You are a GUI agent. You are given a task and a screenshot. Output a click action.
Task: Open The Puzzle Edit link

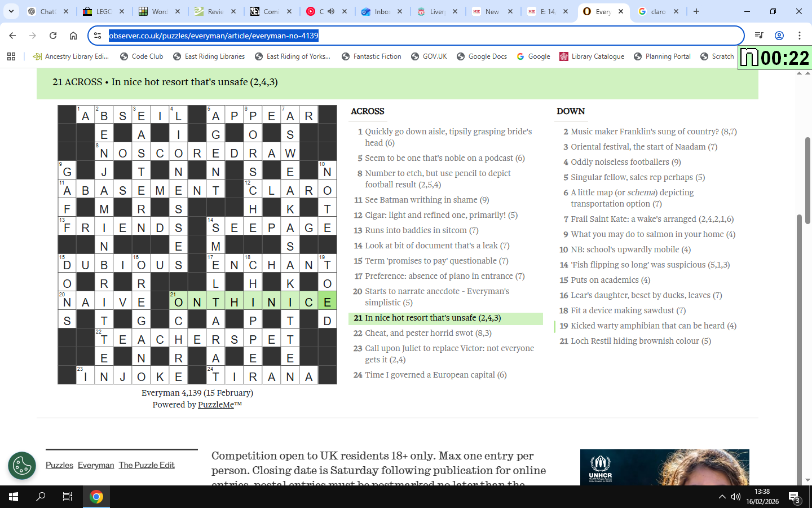pos(147,465)
